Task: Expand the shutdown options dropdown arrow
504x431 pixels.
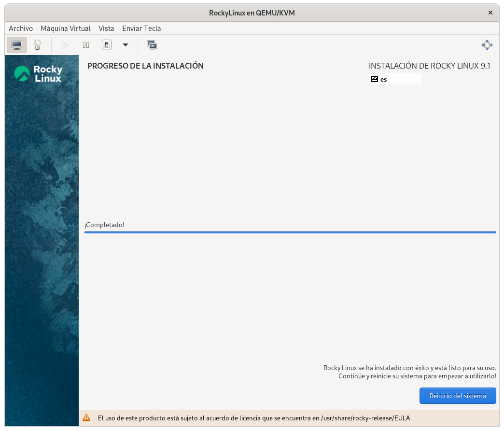Action: pyautogui.click(x=126, y=45)
